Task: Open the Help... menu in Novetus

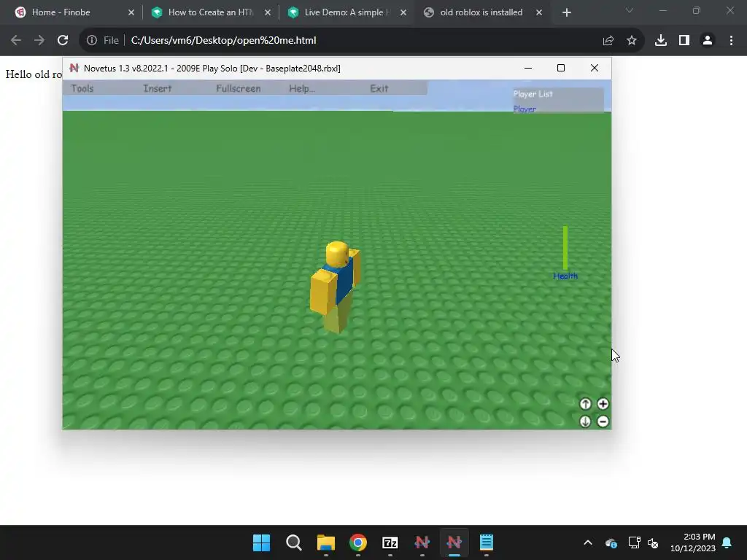Action: click(302, 88)
